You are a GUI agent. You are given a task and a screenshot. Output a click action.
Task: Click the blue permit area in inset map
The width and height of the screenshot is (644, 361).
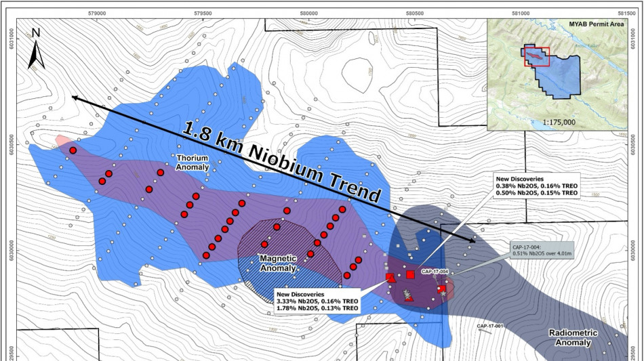point(563,78)
